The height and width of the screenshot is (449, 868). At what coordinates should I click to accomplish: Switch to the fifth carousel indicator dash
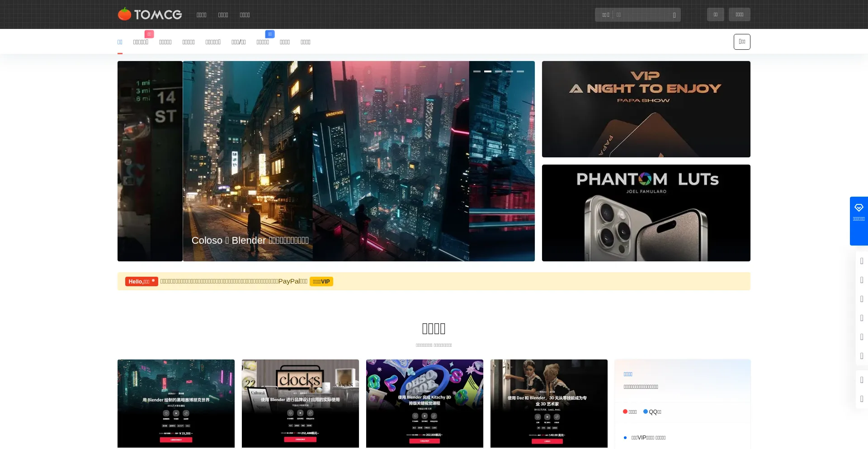point(520,71)
